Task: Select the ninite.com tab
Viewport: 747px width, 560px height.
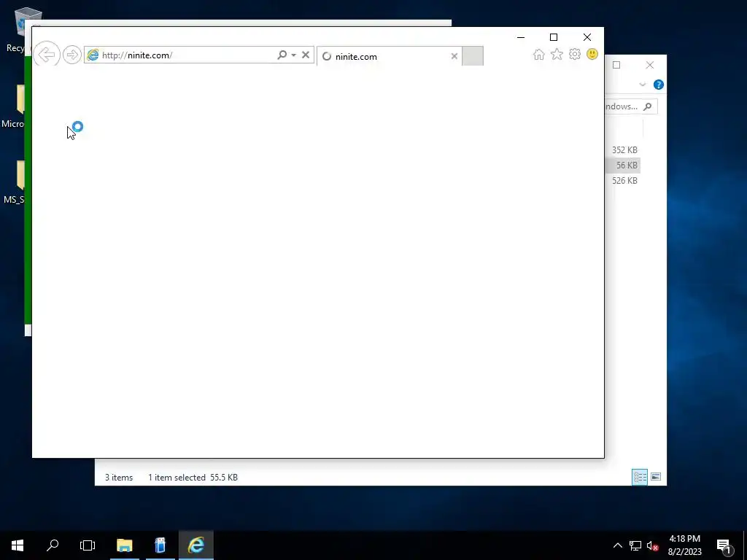Action: click(390, 56)
